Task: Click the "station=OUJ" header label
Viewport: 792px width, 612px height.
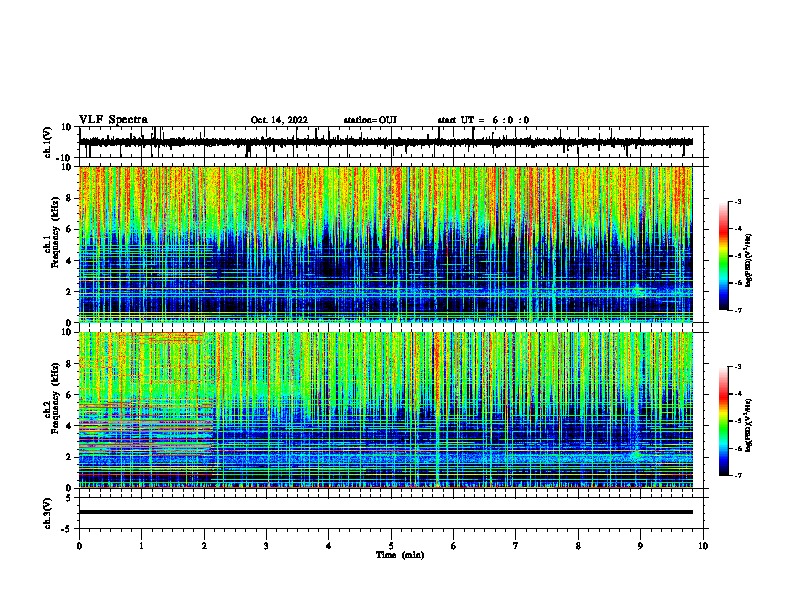Action: 370,120
